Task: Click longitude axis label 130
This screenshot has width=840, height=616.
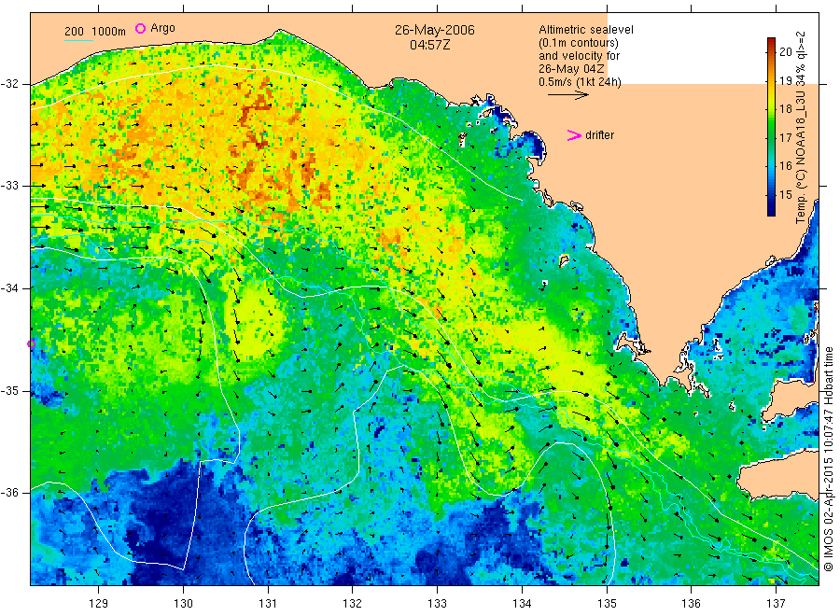Action: [x=183, y=604]
